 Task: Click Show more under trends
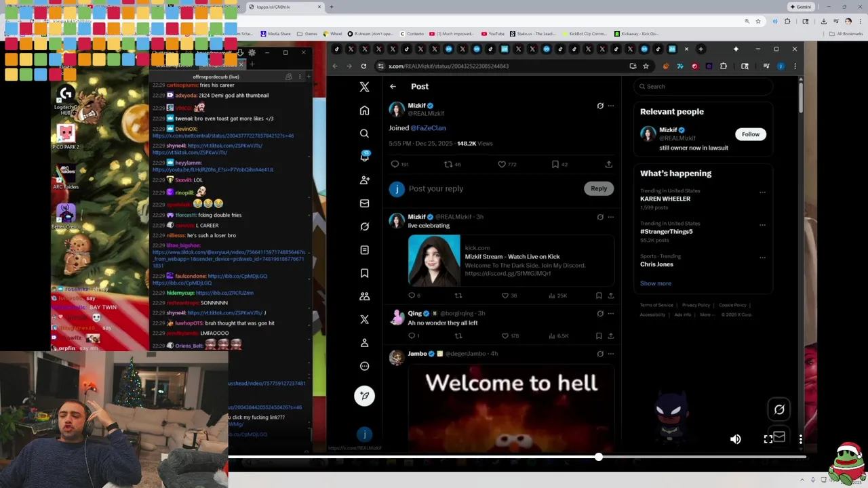pos(655,283)
